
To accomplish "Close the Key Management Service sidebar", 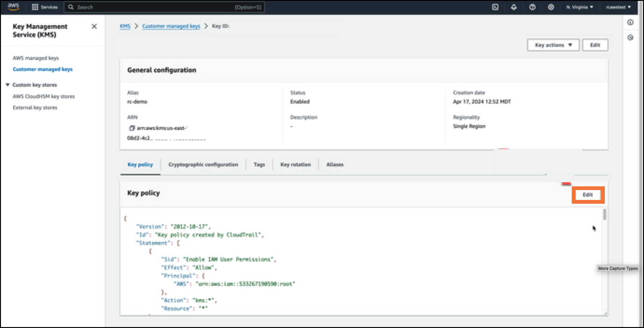I will point(94,27).
